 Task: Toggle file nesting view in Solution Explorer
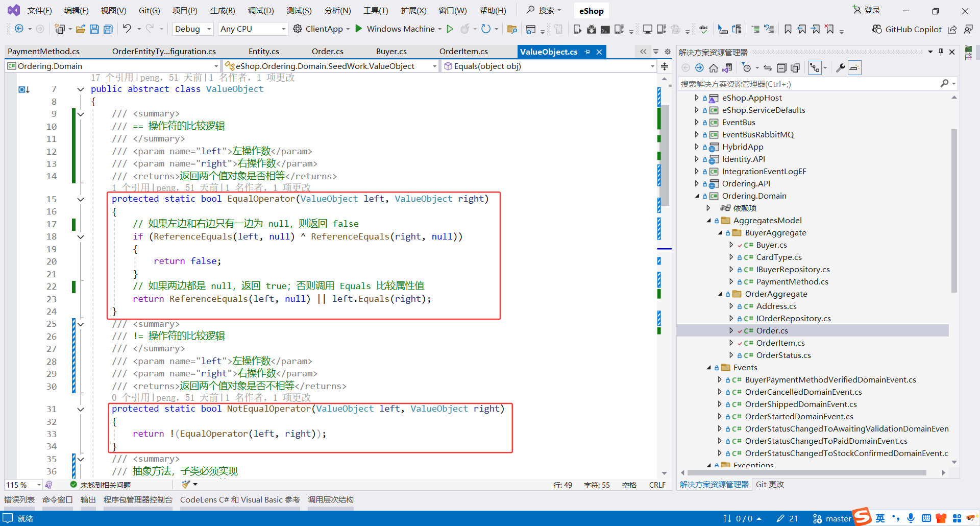815,68
